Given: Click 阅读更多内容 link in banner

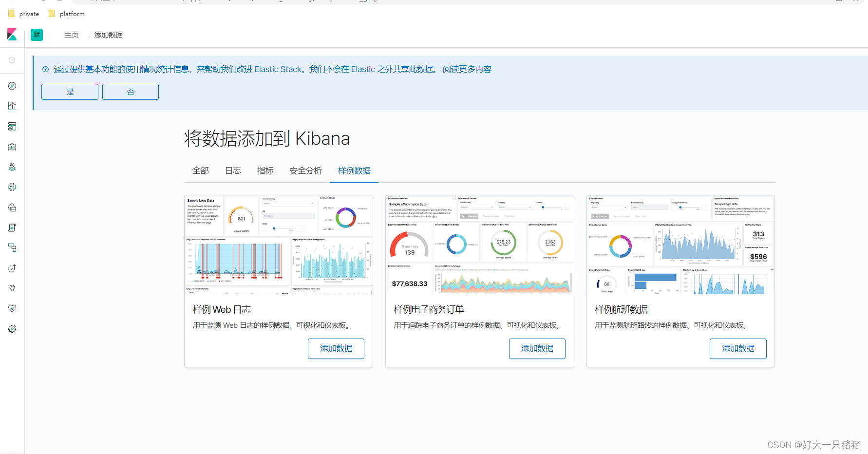Looking at the screenshot, I should 467,69.
